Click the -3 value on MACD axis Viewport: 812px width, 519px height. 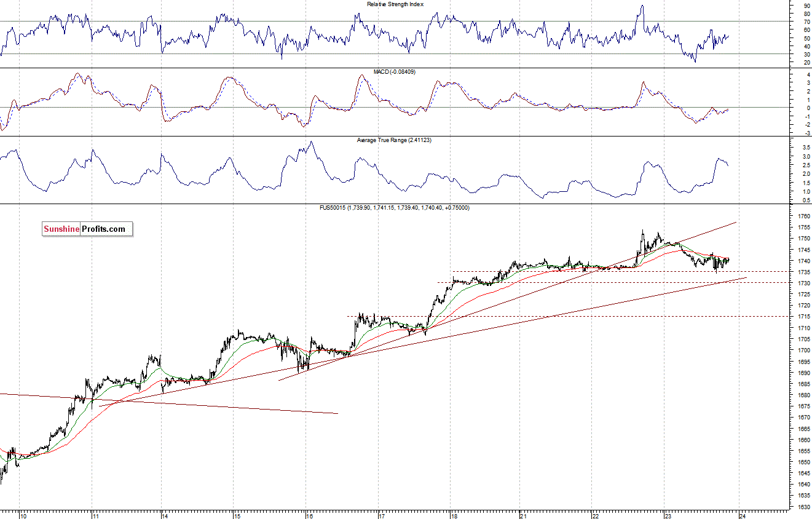(806, 133)
